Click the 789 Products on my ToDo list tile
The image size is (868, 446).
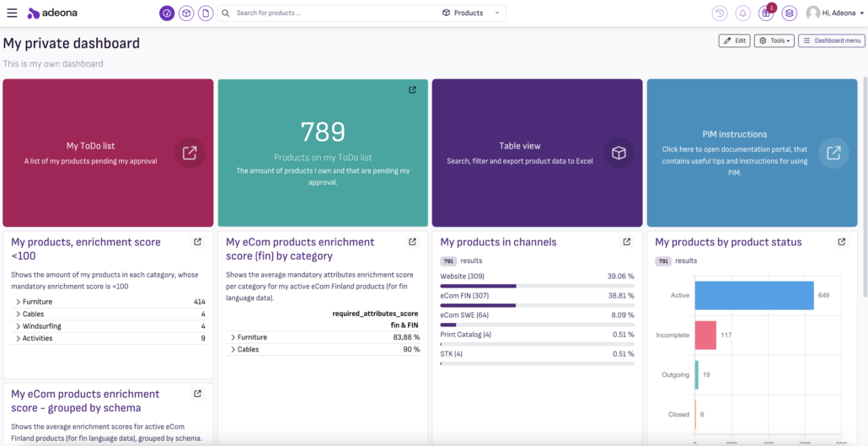pyautogui.click(x=323, y=153)
